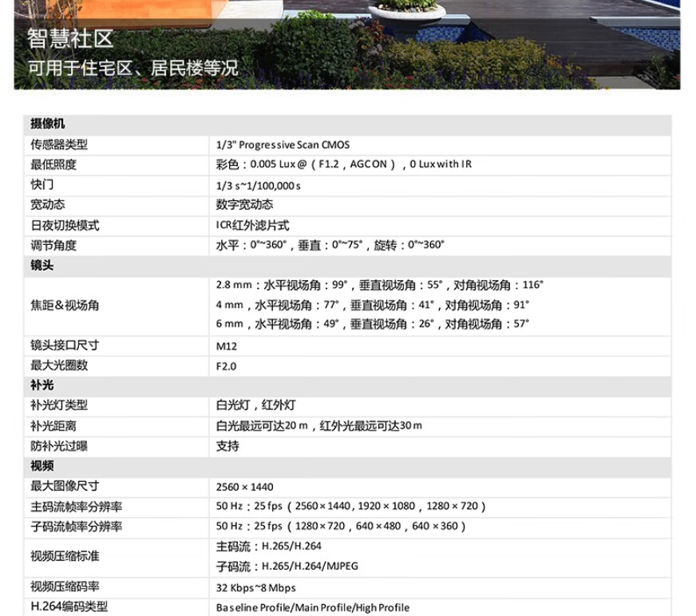Select the 白光最远可达20 m value
The height and width of the screenshot is (616, 696).
(318, 426)
